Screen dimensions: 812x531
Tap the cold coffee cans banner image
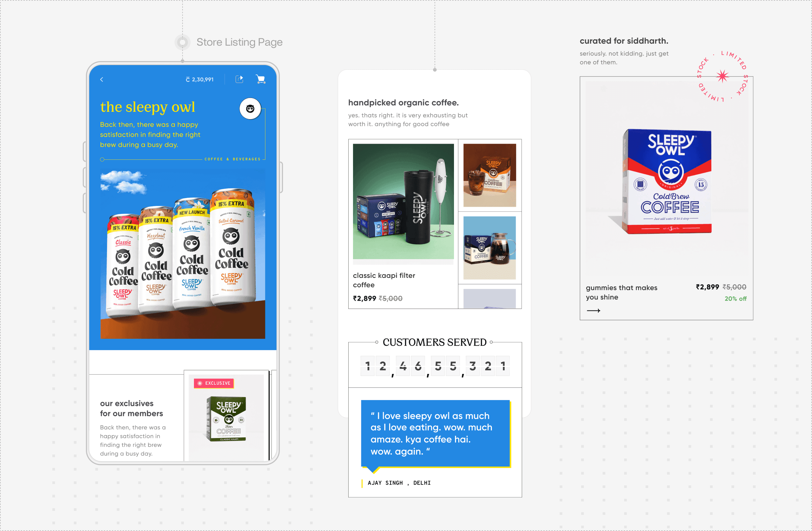coord(183,254)
